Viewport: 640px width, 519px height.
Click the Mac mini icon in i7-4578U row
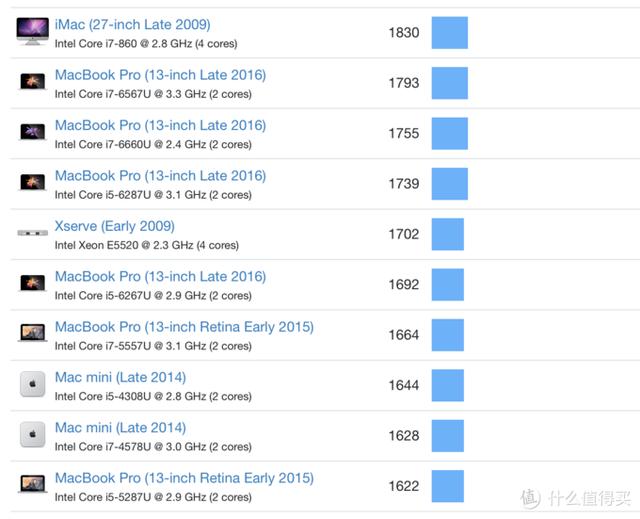33,434
